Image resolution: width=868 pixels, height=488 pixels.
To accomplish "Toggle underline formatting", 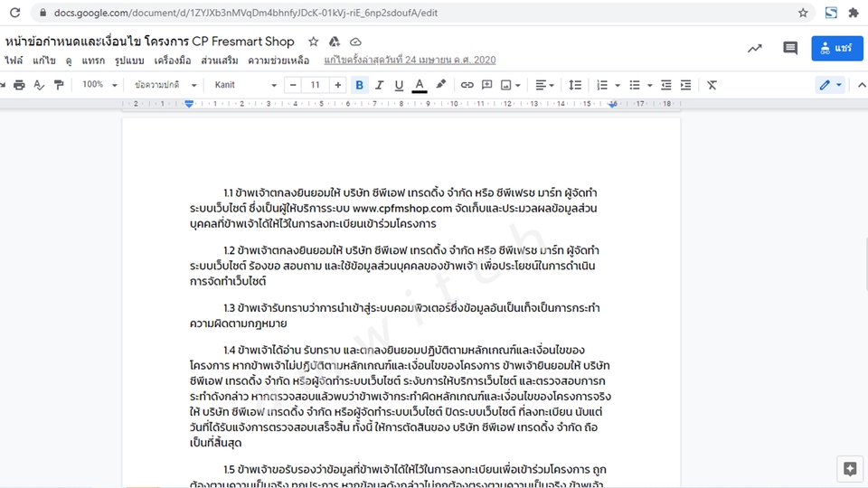I will point(399,85).
